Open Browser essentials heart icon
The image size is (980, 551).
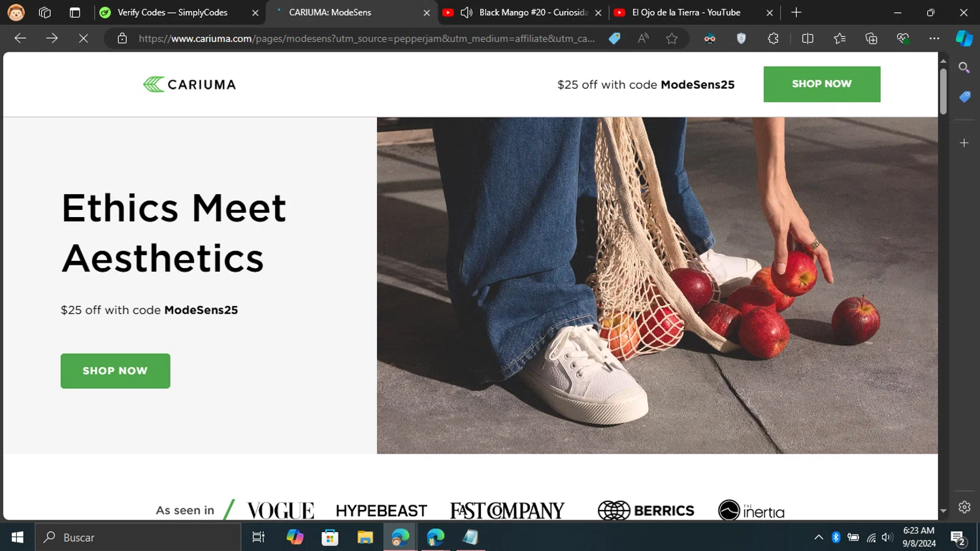point(903,39)
